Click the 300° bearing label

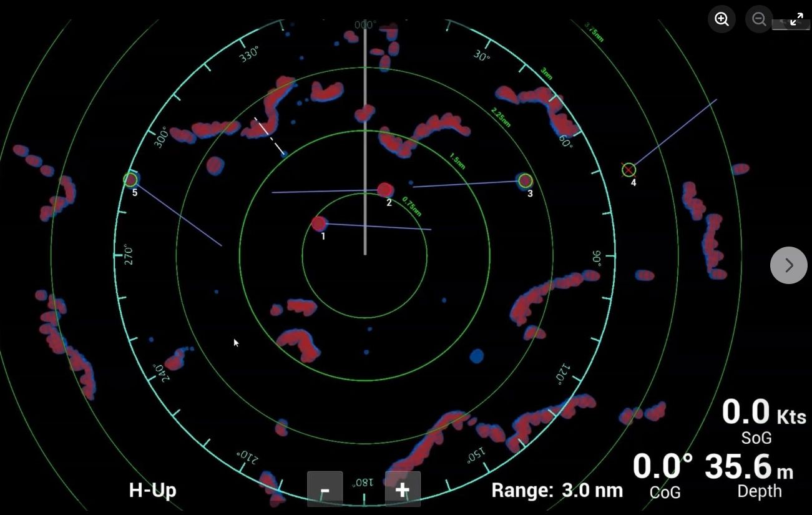(x=162, y=138)
